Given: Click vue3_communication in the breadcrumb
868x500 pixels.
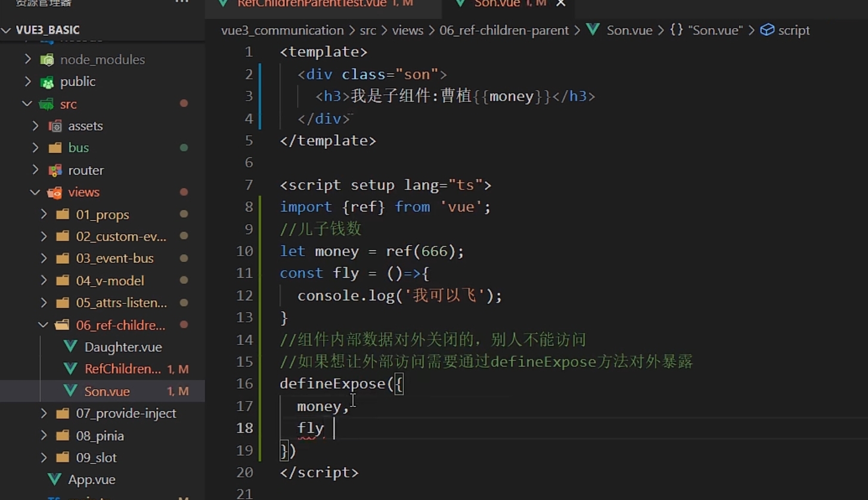Looking at the screenshot, I should (283, 30).
